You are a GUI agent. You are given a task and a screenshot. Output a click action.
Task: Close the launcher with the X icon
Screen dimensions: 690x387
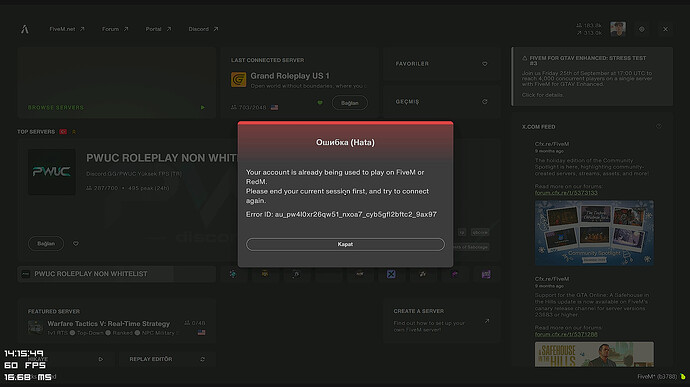click(665, 29)
